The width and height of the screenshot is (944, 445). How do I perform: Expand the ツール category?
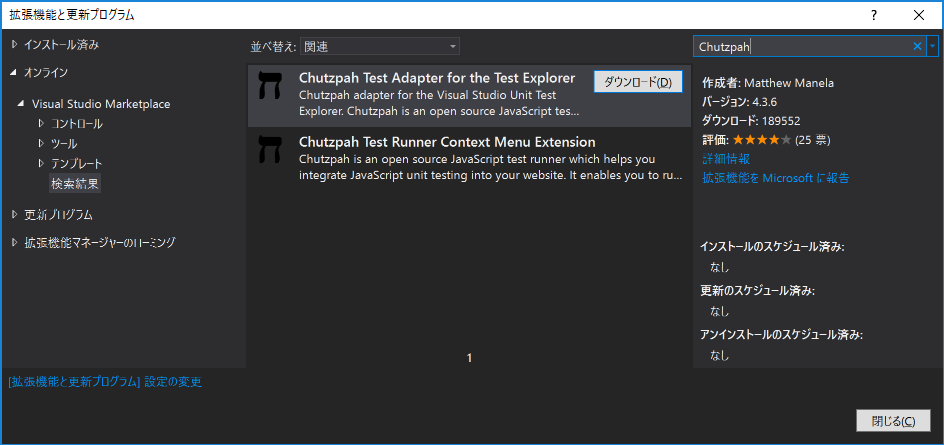pyautogui.click(x=42, y=144)
